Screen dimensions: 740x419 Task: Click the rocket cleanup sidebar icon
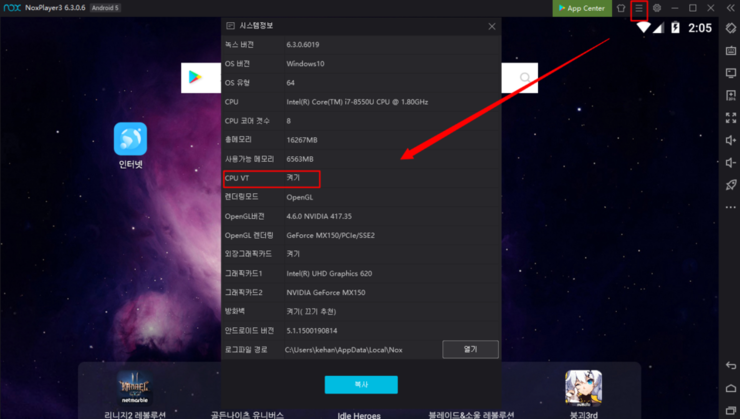click(731, 184)
